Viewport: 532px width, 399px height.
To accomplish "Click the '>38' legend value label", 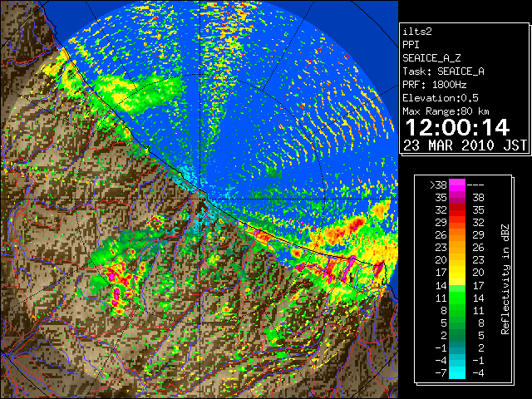I will [438, 185].
